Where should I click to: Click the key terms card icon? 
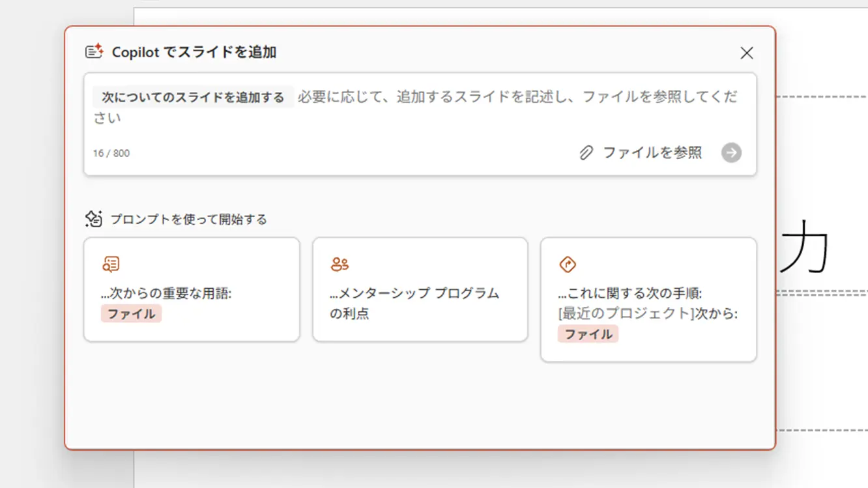pos(111,264)
